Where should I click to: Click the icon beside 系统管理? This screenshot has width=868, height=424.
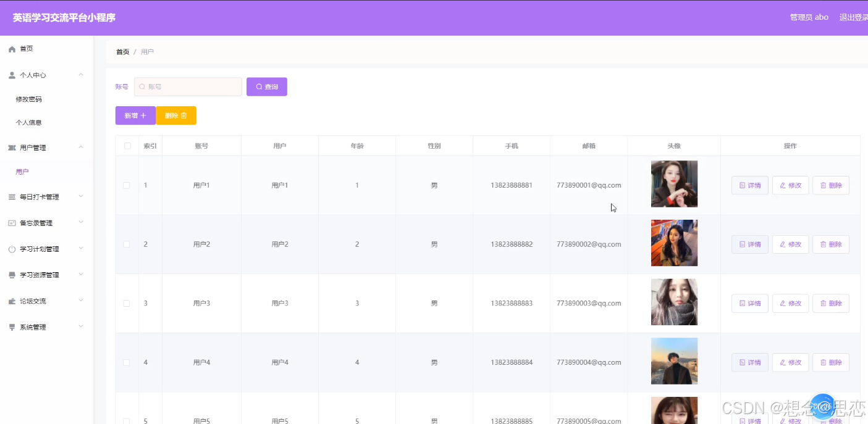[x=12, y=328]
